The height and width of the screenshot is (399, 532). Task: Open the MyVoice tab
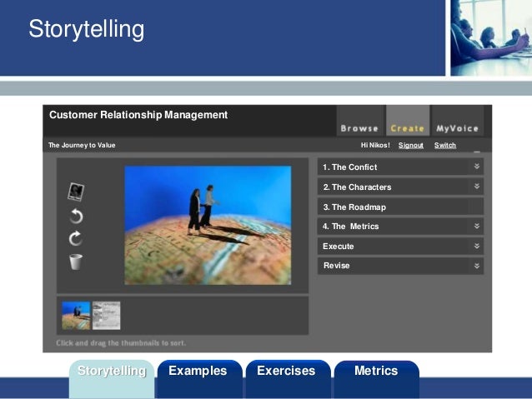pos(457,128)
